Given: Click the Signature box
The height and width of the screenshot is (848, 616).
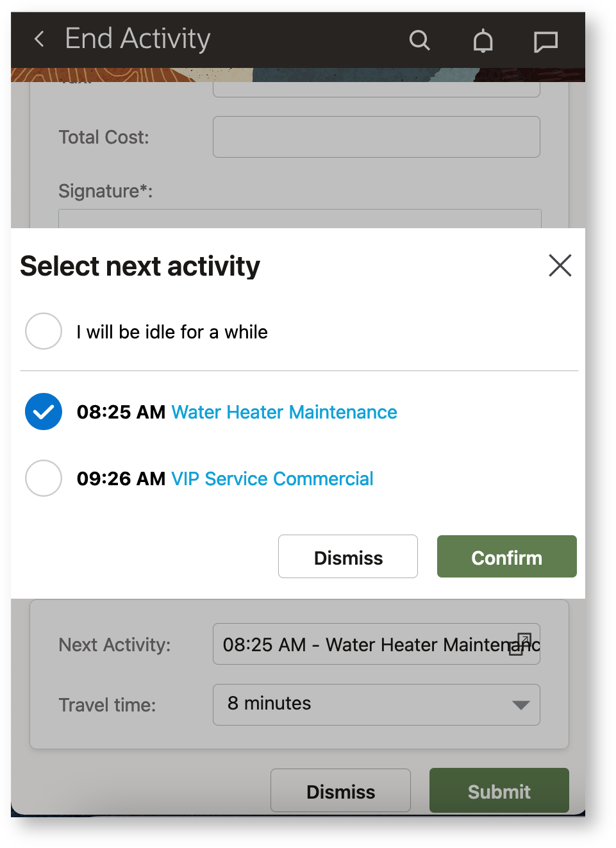Looking at the screenshot, I should [299, 219].
